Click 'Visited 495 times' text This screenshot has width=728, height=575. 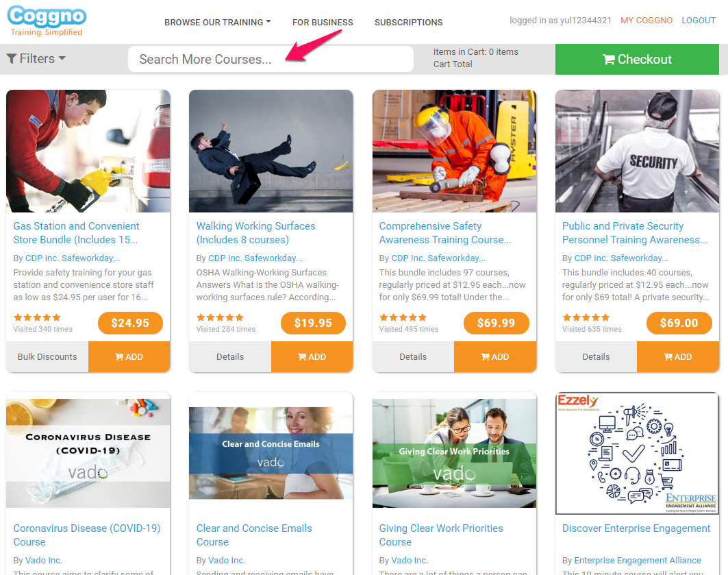coord(409,329)
